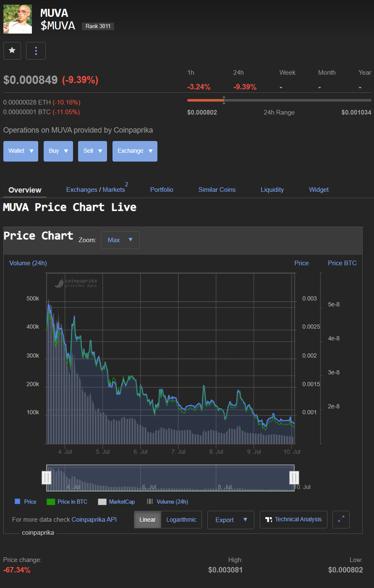
Task: Click the Low price $0.000802 at bottom
Action: click(345, 570)
